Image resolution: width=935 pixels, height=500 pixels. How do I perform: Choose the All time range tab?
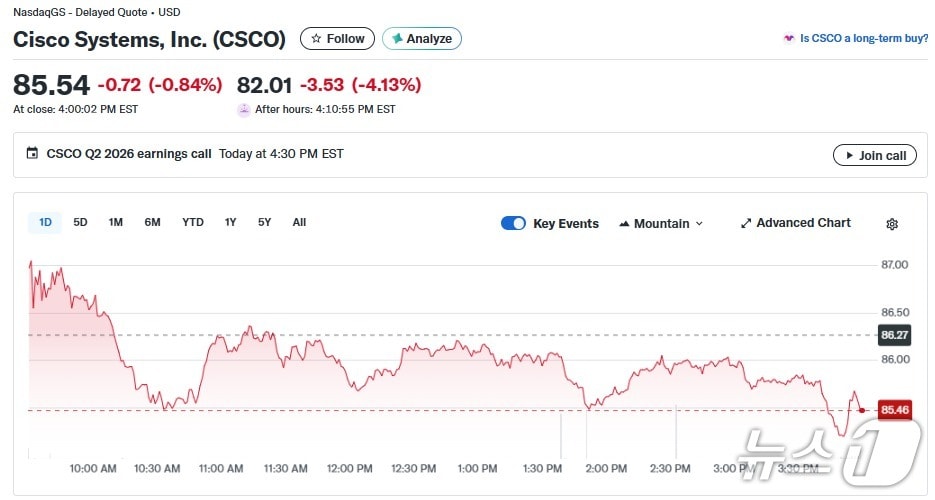point(299,222)
